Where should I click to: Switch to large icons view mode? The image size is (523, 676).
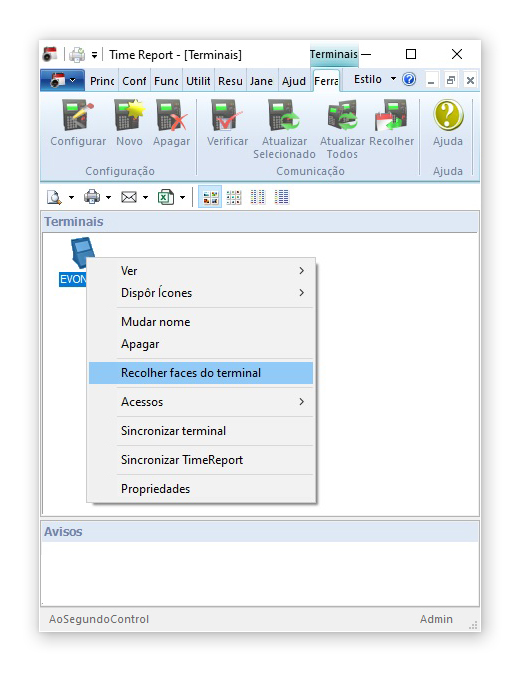click(x=210, y=197)
